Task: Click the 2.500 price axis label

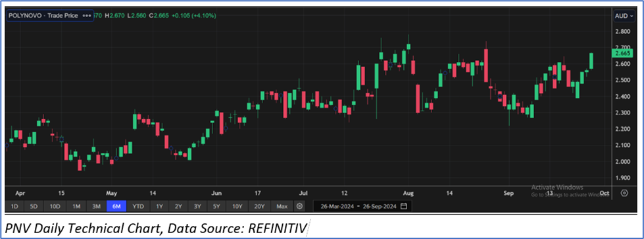Action: coord(623,80)
